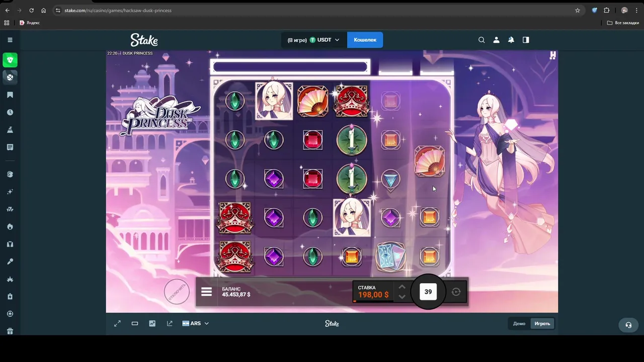Increase the bet with up arrow
This screenshot has width=644, height=362.
point(401,287)
